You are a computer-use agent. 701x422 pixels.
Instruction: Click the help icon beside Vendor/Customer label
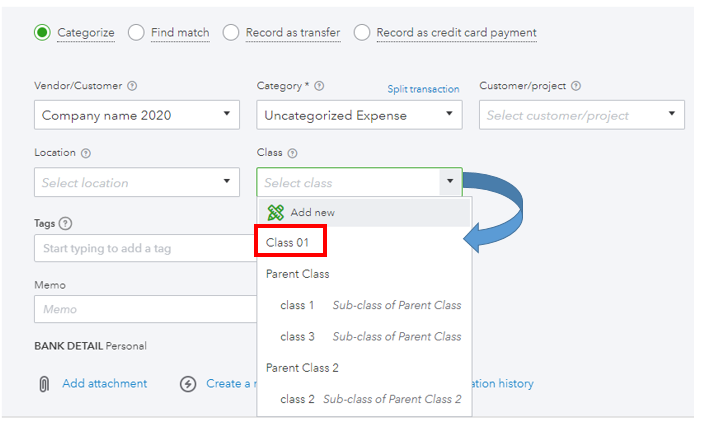click(133, 86)
